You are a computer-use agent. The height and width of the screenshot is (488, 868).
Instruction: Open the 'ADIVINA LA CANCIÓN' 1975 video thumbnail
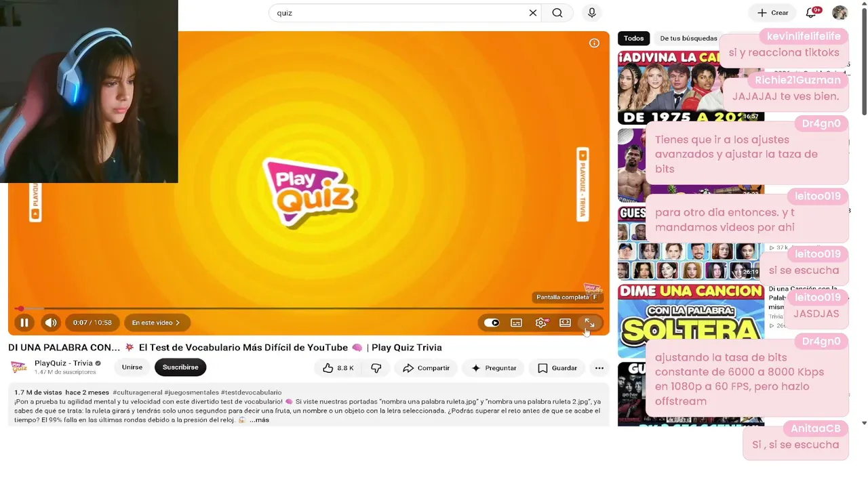point(691,87)
